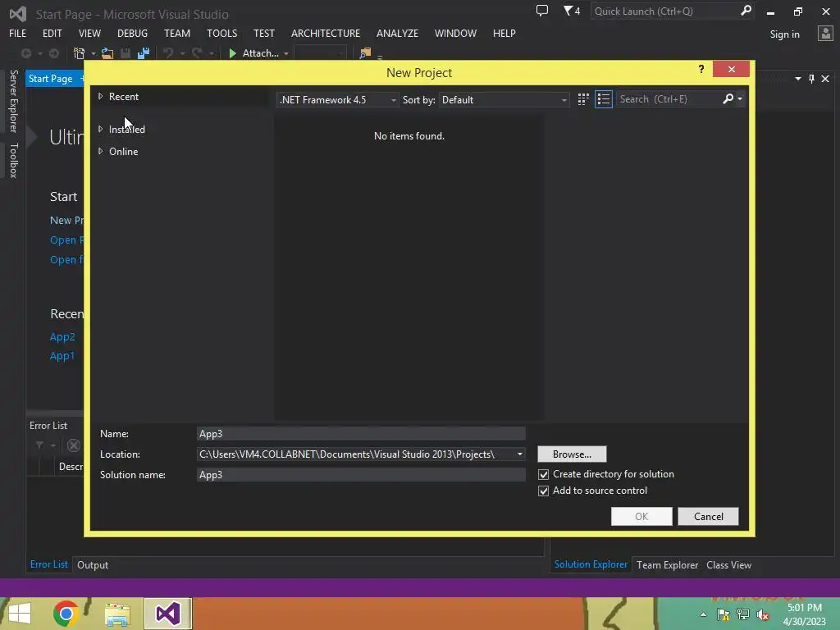
Task: Click the Undo toolbar icon
Action: 168,53
